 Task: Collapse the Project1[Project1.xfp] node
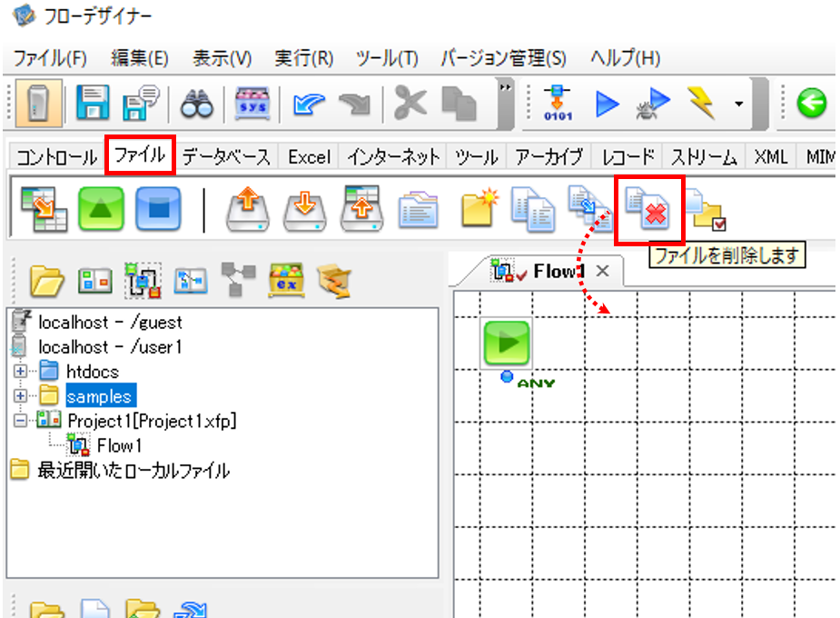20,421
